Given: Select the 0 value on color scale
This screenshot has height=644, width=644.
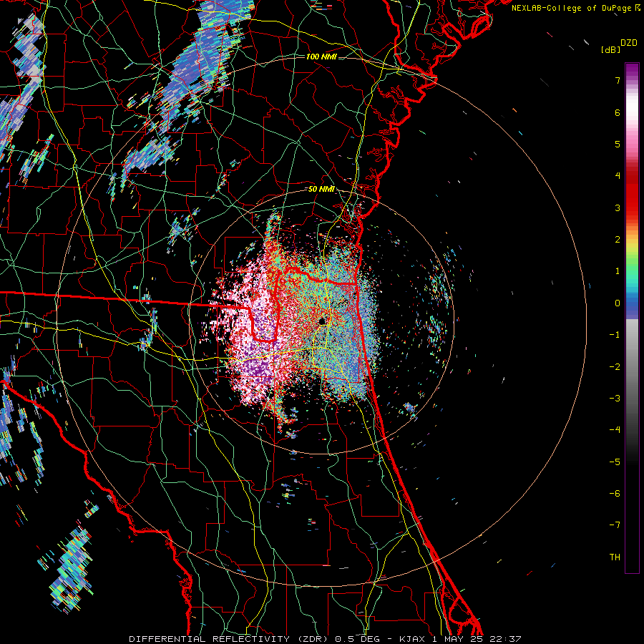Looking at the screenshot, I should pyautogui.click(x=618, y=303).
